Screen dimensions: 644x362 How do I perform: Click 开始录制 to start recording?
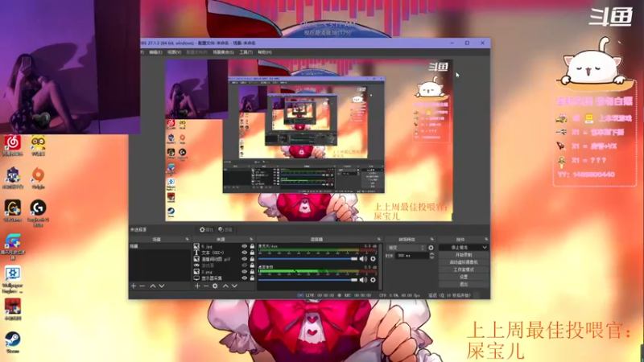coord(464,255)
